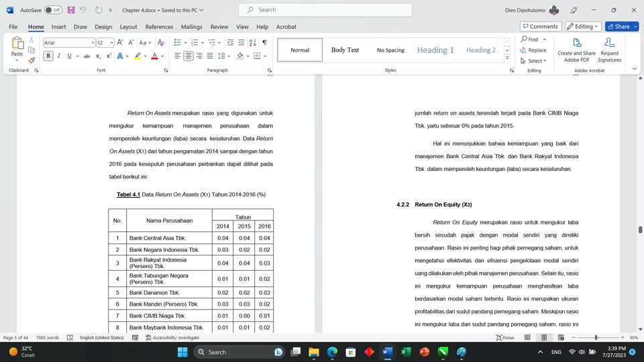Open the Insert tab
Image resolution: width=644 pixels, height=362 pixels.
coord(59,27)
